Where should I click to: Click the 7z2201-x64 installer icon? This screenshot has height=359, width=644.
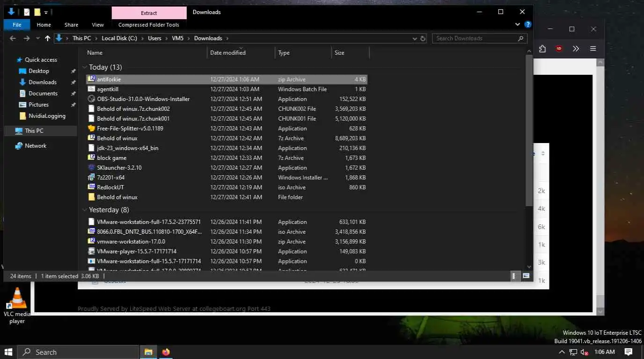pyautogui.click(x=92, y=178)
